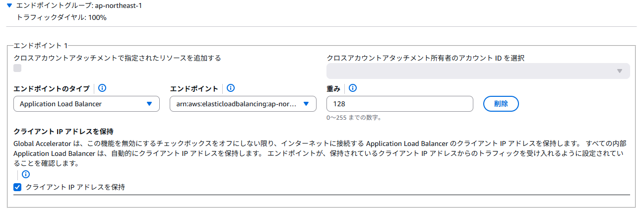Toggle cross-account attachment resource checkbox

[x=17, y=69]
